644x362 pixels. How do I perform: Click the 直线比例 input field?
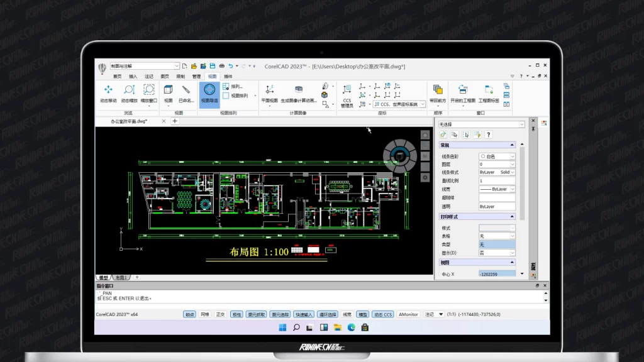click(497, 180)
